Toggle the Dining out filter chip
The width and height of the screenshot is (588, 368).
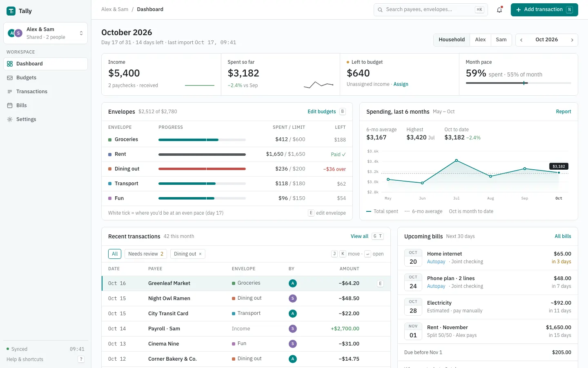click(187, 254)
